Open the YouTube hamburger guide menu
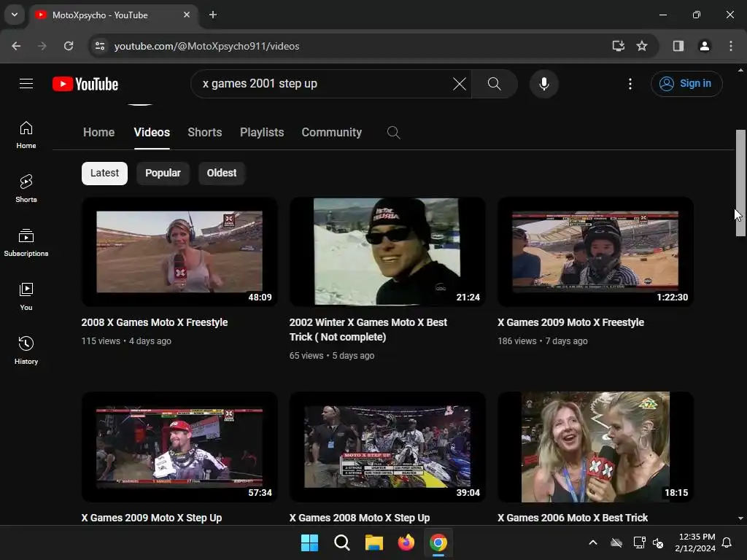747x560 pixels. pyautogui.click(x=26, y=84)
